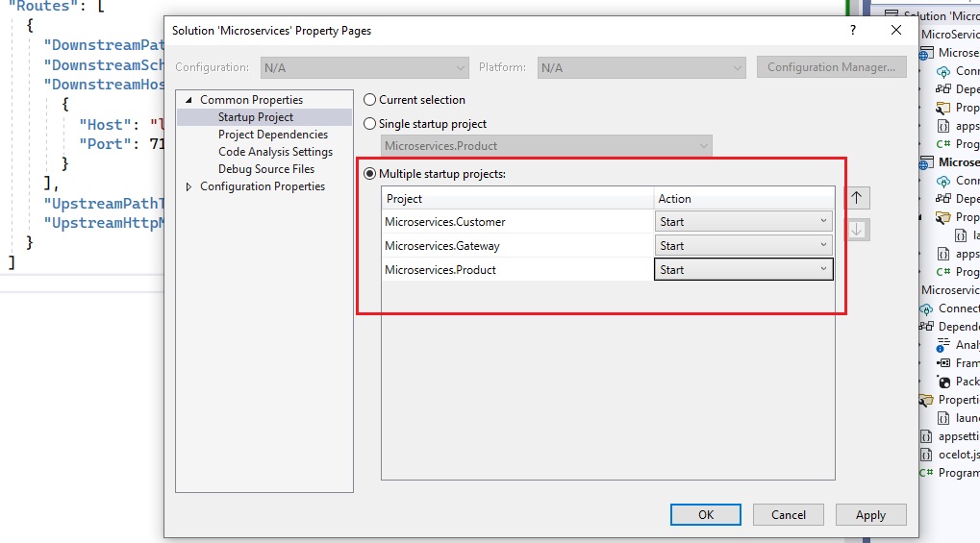Select the appsetti JSON file icon
This screenshot has height=543, width=980.
coord(926,436)
